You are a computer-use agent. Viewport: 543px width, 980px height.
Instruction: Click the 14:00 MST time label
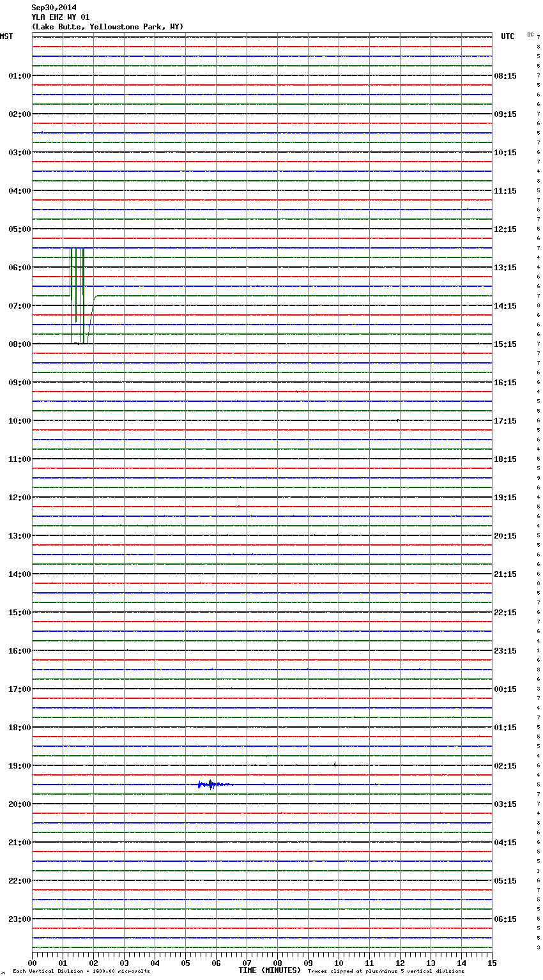click(x=20, y=574)
